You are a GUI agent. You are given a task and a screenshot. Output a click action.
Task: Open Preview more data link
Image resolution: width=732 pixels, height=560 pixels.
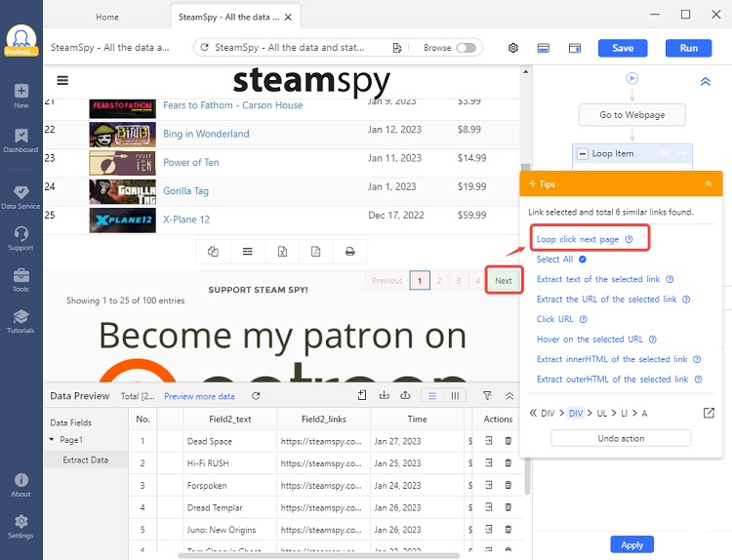(199, 396)
